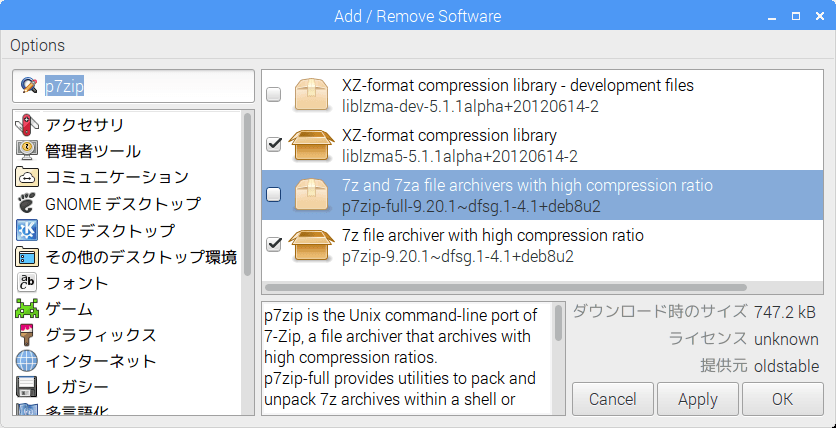Click the p7zip search input field

pyautogui.click(x=133, y=86)
